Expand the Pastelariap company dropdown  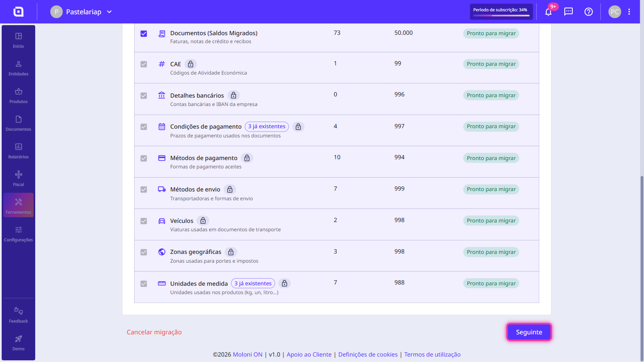tap(81, 12)
